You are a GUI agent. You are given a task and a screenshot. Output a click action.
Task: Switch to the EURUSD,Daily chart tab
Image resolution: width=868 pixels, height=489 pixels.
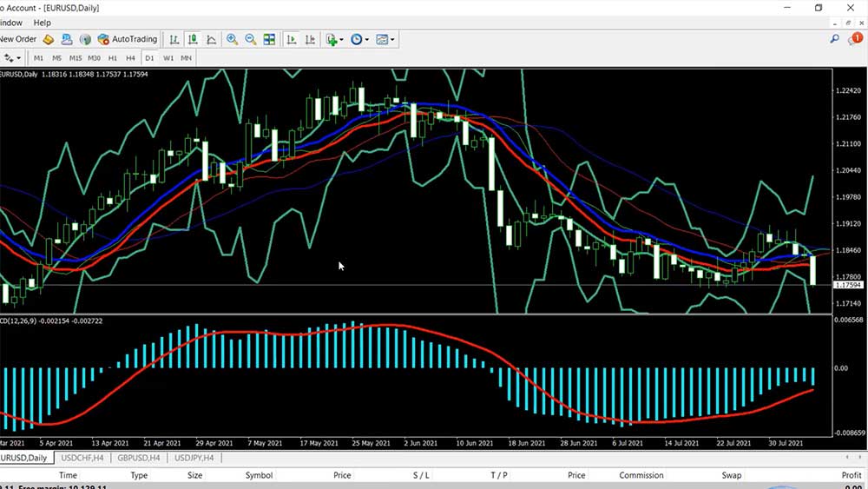[24, 458]
